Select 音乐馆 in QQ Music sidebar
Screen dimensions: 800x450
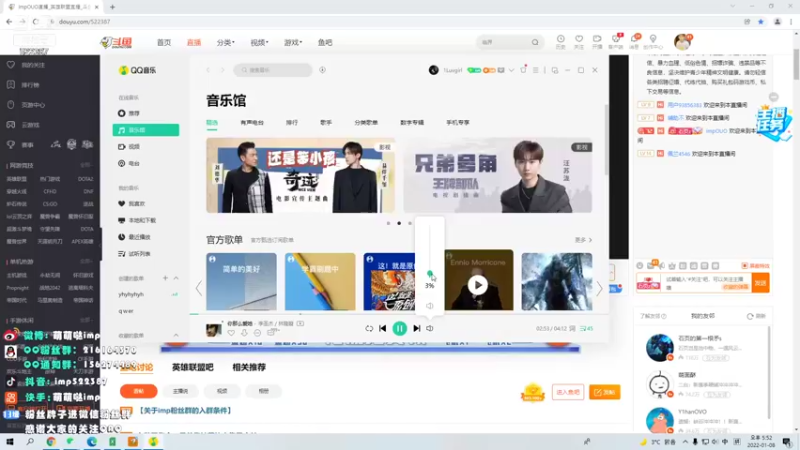(145, 130)
